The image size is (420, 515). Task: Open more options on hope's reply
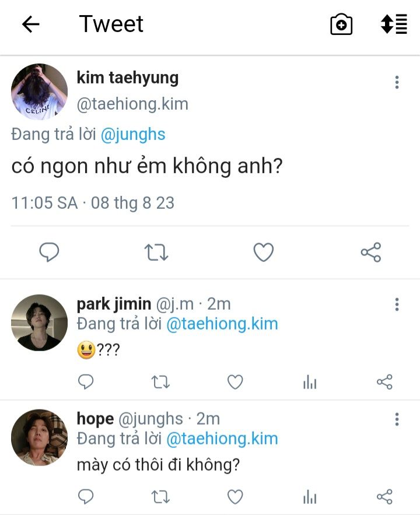(x=397, y=419)
